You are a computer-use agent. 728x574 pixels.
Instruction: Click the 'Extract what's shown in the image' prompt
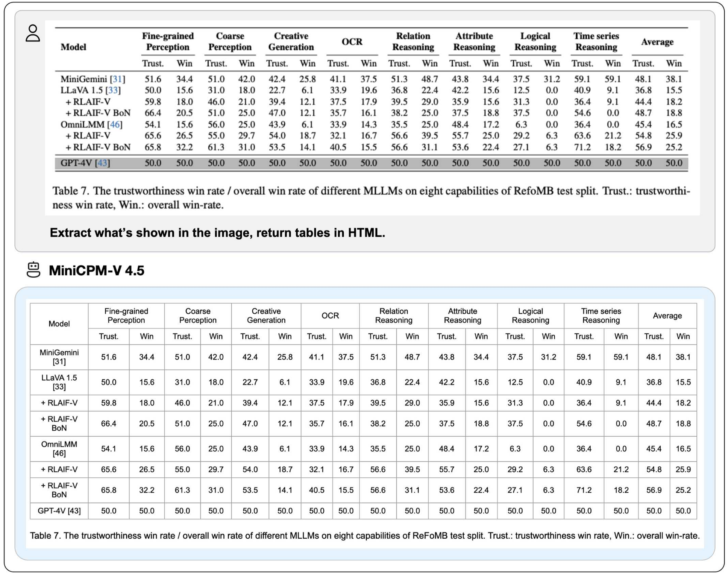217,233
